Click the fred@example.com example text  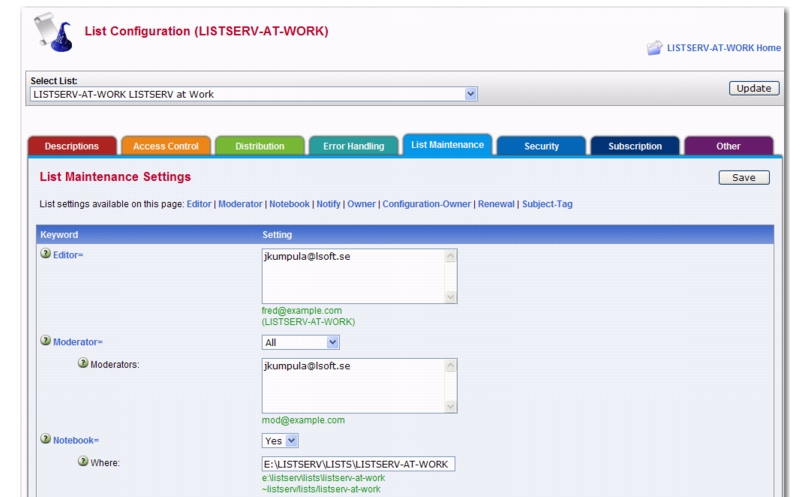point(302,310)
